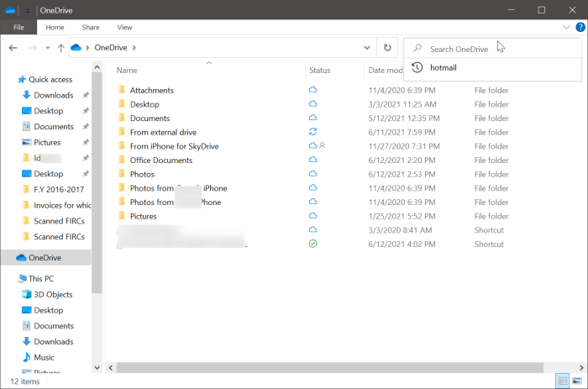Open Quick Access Toolbar customize dropdown

(28, 11)
